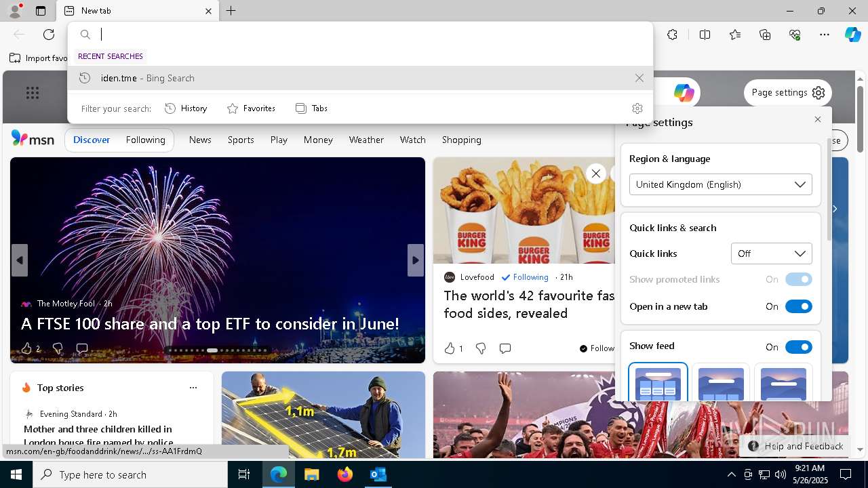The image size is (868, 488).
Task: Open the Collections icon
Action: tap(765, 35)
